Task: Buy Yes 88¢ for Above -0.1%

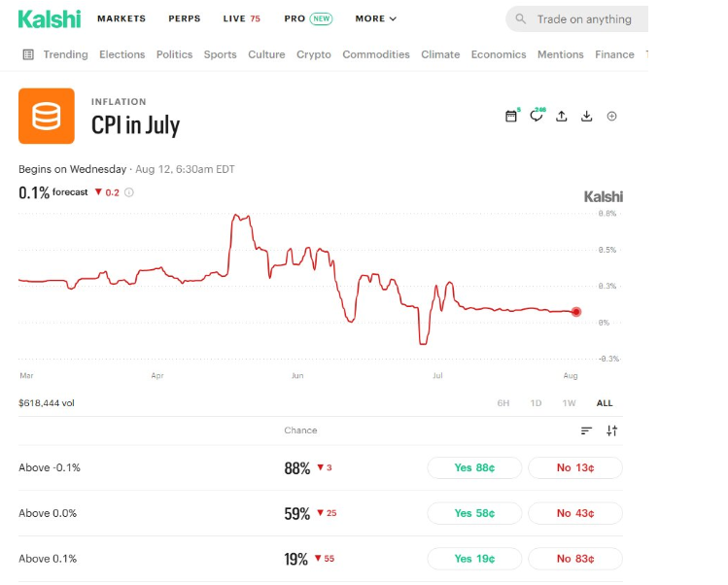Action: (474, 467)
